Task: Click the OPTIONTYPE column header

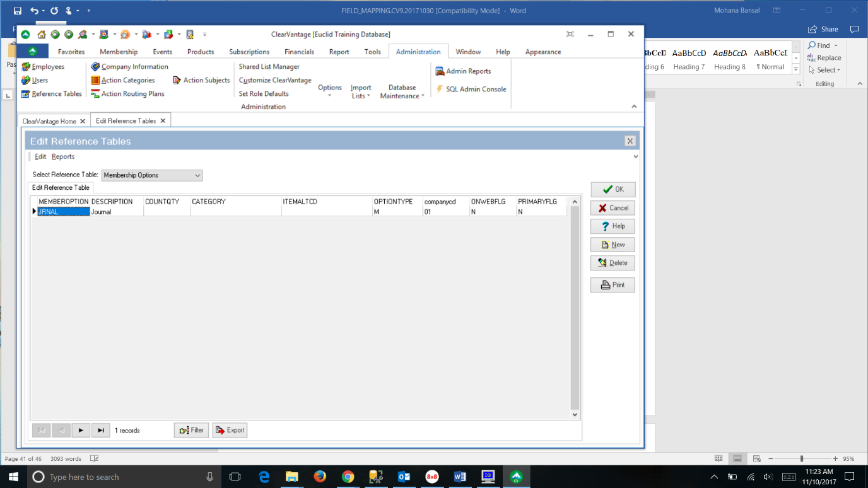Action: click(397, 202)
